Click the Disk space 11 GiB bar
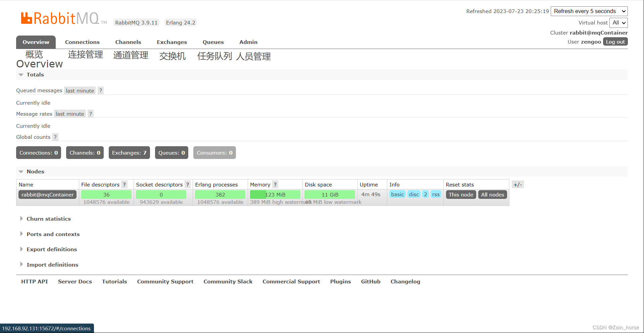The width and height of the screenshot is (644, 333). [x=330, y=195]
